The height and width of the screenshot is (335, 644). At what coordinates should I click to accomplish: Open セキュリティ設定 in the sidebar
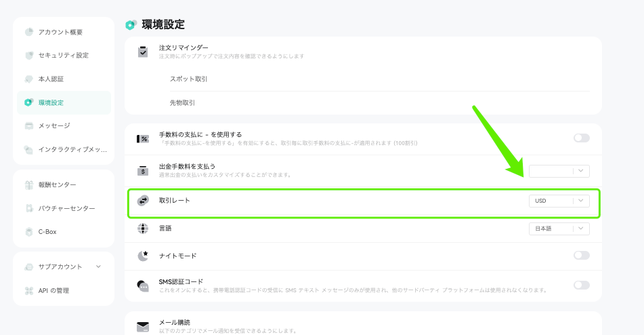tap(64, 55)
